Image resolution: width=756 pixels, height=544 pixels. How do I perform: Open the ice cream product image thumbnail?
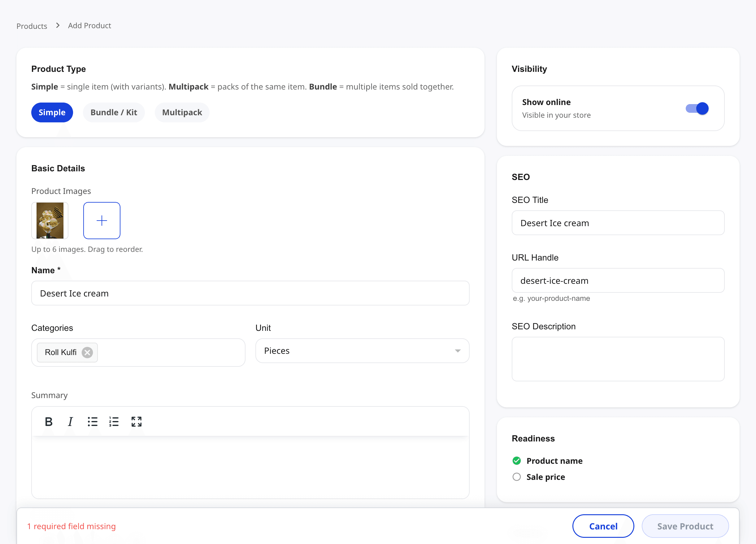click(50, 221)
